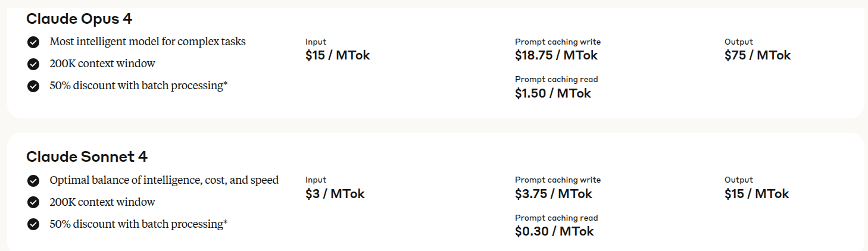Screen dimensions: 868x251
Task: Click the $75 / MTok output price
Action: coord(757,55)
